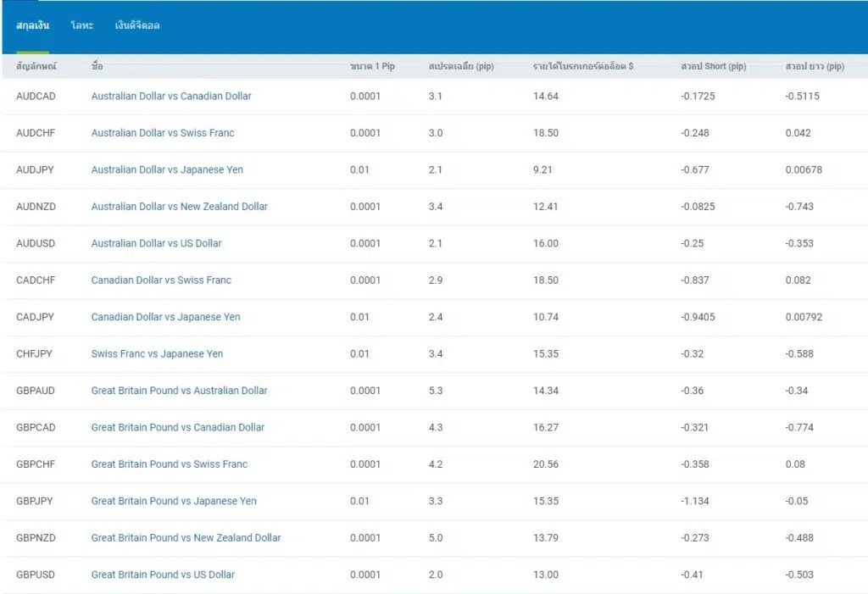The image size is (868, 594).
Task: Select the AUDCAD symbol cell
Action: [x=36, y=96]
